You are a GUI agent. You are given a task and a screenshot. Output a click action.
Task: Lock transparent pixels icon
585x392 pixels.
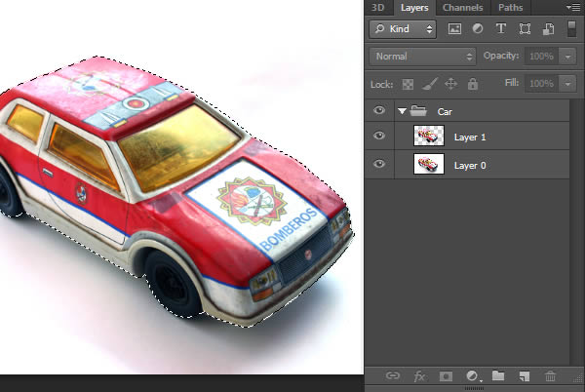[x=408, y=84]
